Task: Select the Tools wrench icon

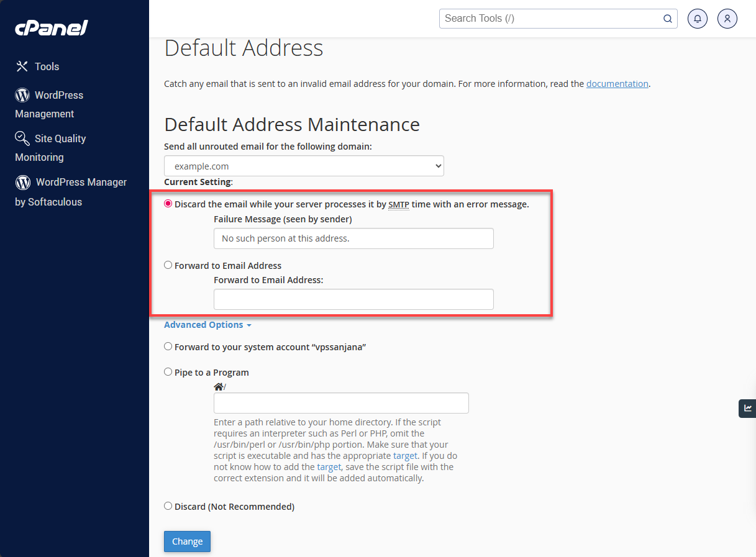Action: (21, 66)
